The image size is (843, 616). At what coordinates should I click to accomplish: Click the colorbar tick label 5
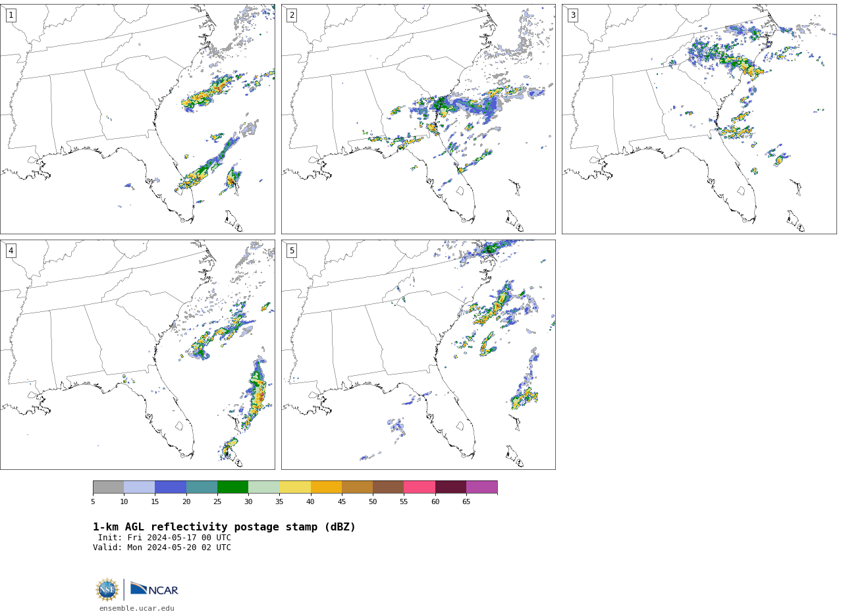click(x=93, y=501)
